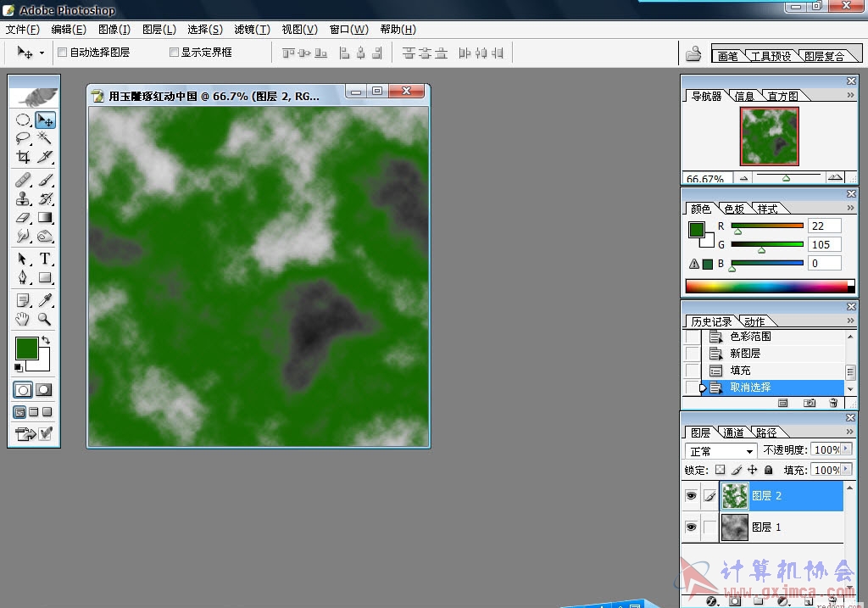Delete current state trash in History panel
868x608 pixels.
point(833,403)
